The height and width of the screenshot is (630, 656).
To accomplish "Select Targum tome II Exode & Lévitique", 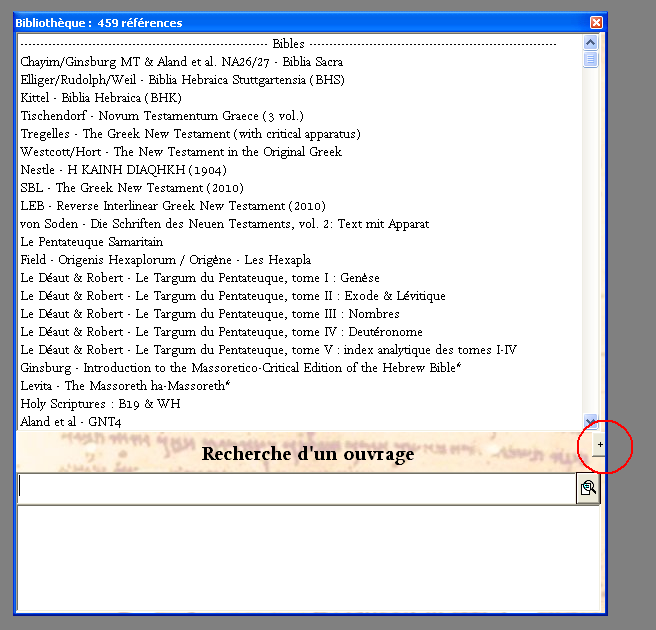I will [x=233, y=296].
